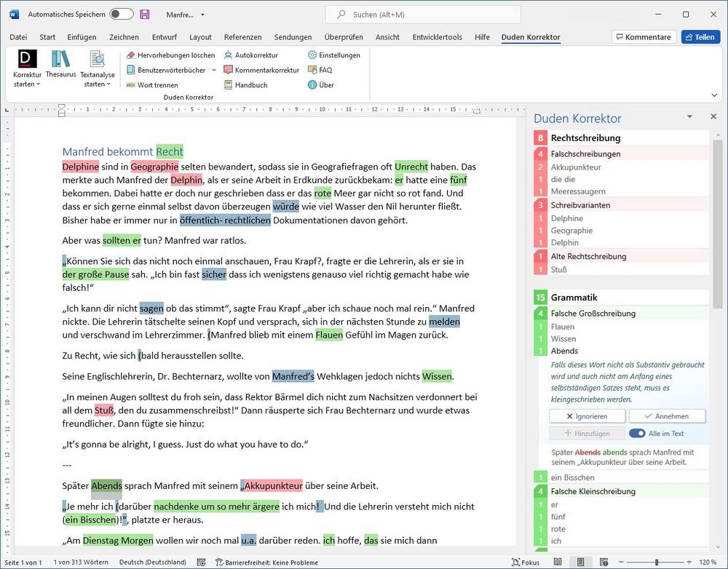Open the document name dropdown arrow
Screen dimensions: 728x569
pyautogui.click(x=202, y=15)
